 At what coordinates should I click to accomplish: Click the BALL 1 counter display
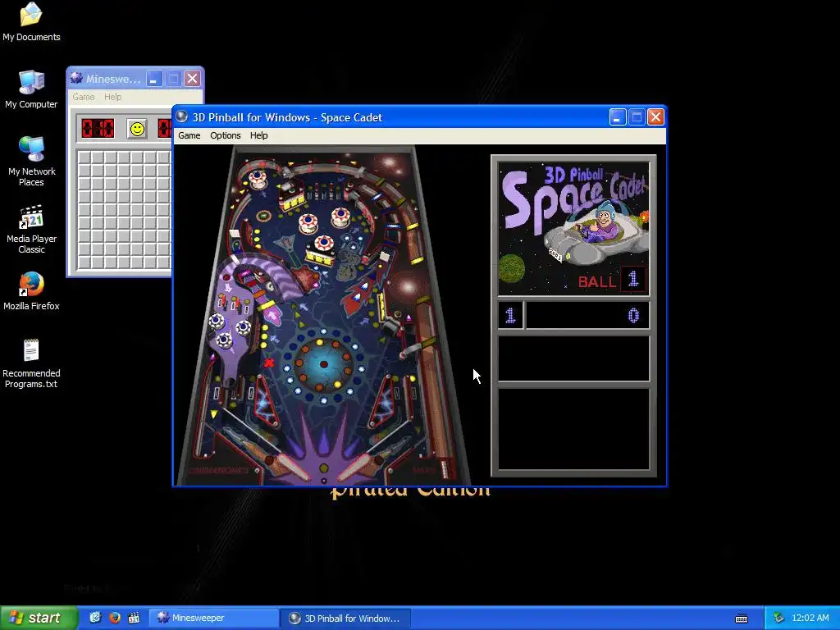(612, 280)
